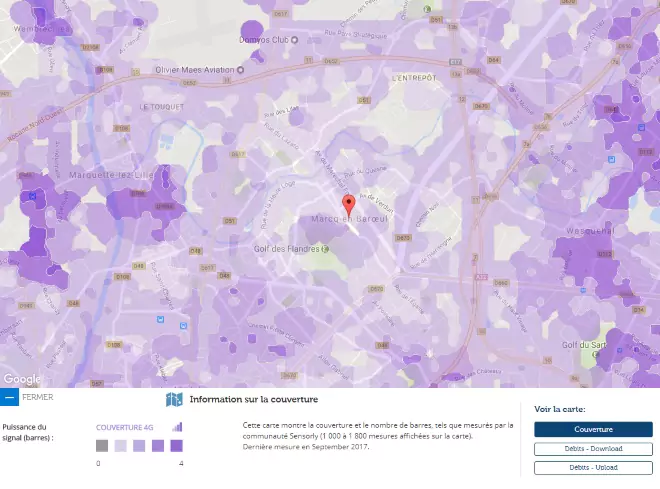660x489 pixels.
Task: Click the blue minus icon beside FERMER
Action: [x=8, y=397]
